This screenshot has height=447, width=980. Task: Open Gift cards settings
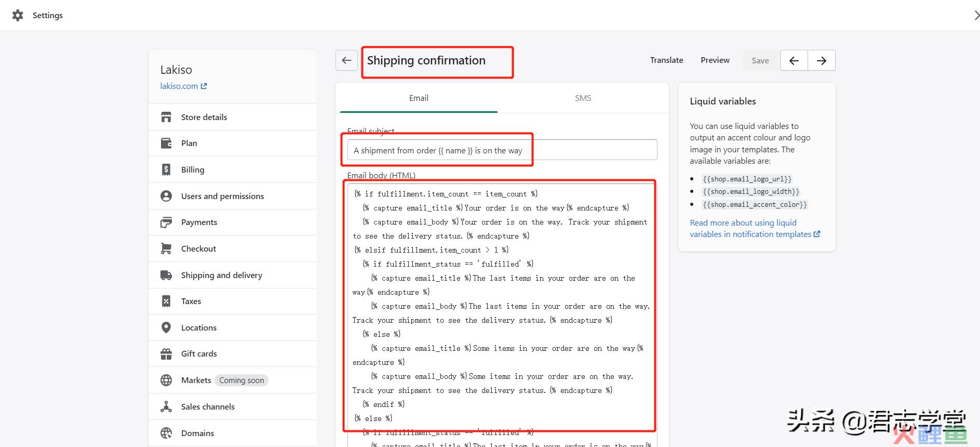pos(233,354)
